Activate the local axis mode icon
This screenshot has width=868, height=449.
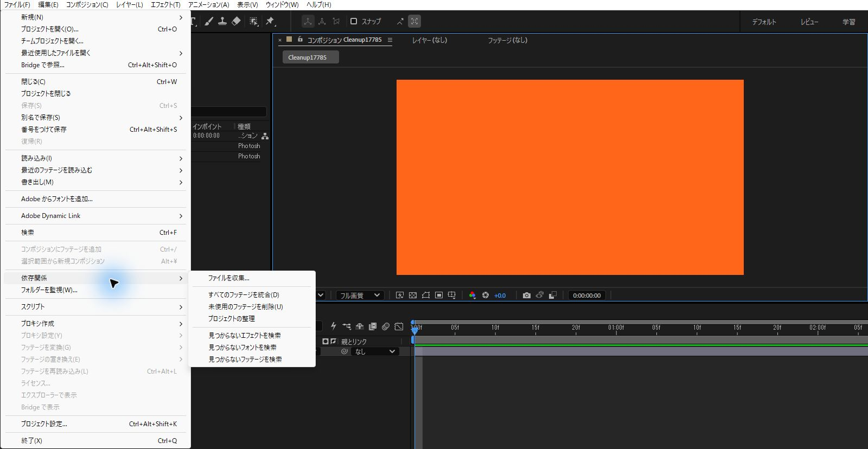point(308,21)
